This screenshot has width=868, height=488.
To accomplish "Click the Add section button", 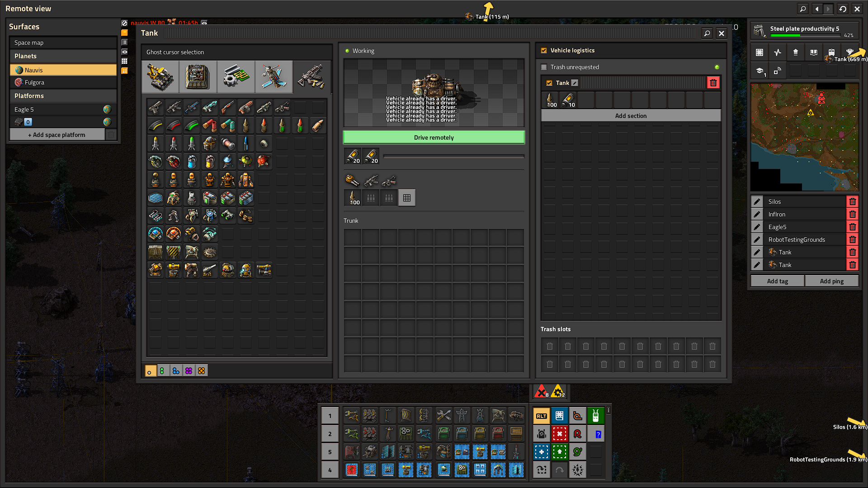I will pos(631,116).
